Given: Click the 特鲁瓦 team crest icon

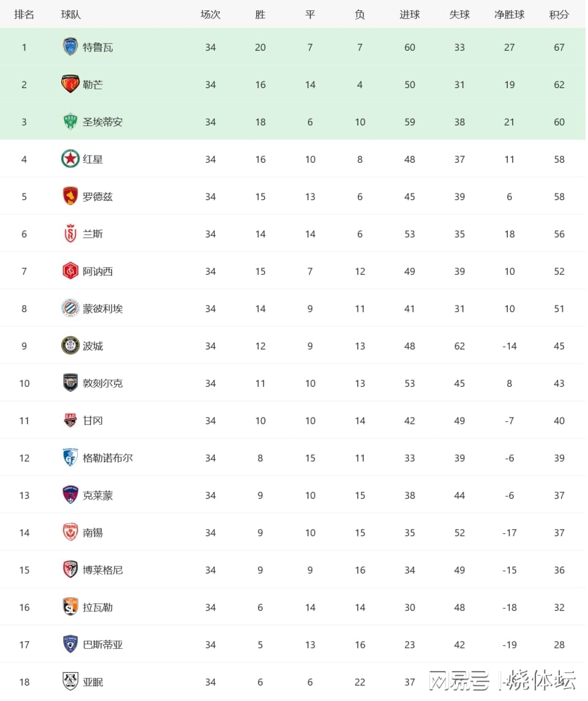Looking at the screenshot, I should [70, 47].
